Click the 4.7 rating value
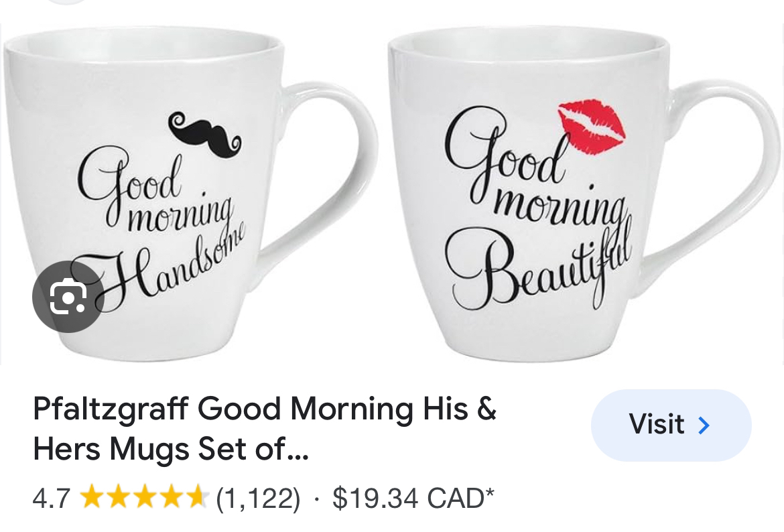The width and height of the screenshot is (784, 532). [x=50, y=496]
